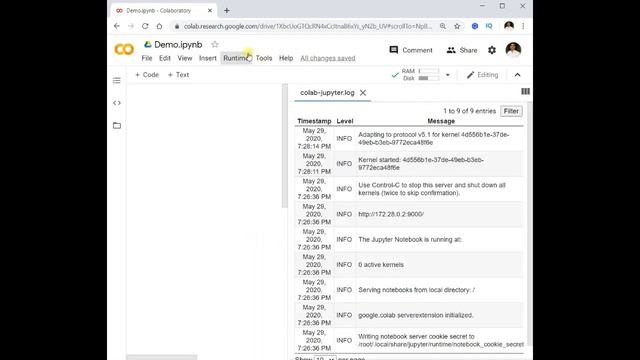
Task: Click the All changes saved link
Action: click(x=328, y=58)
